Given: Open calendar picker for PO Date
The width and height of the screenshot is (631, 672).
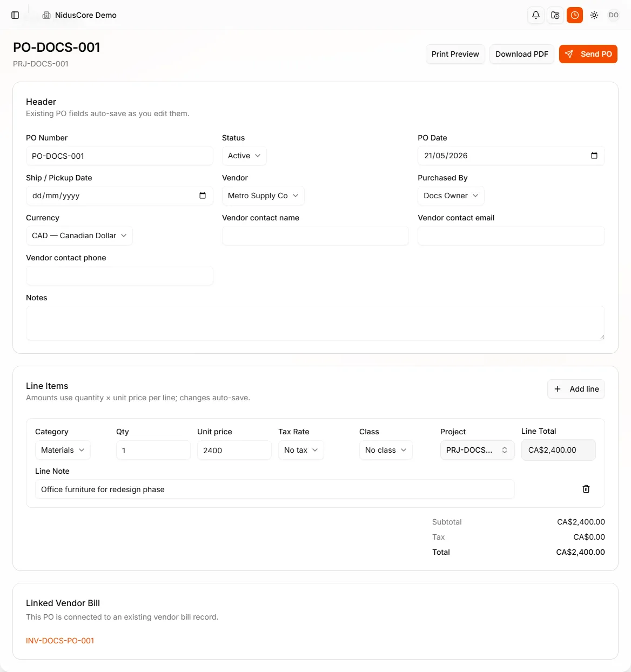Looking at the screenshot, I should [x=594, y=156].
